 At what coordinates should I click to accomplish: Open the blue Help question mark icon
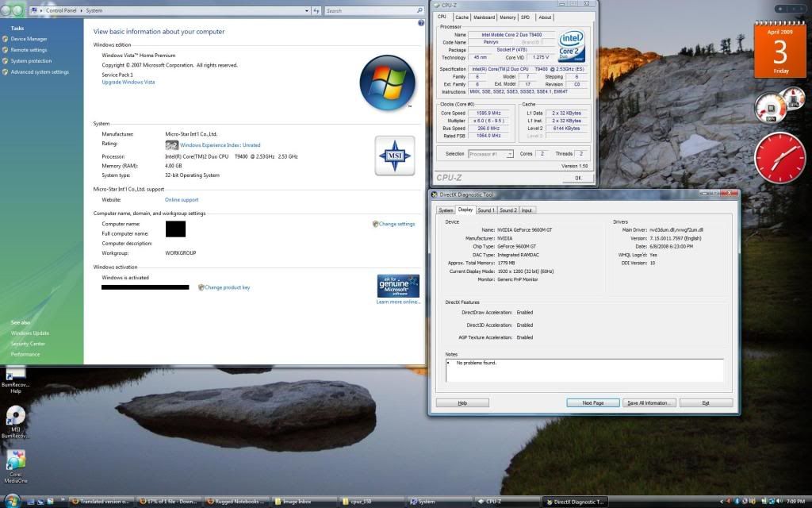(421, 23)
